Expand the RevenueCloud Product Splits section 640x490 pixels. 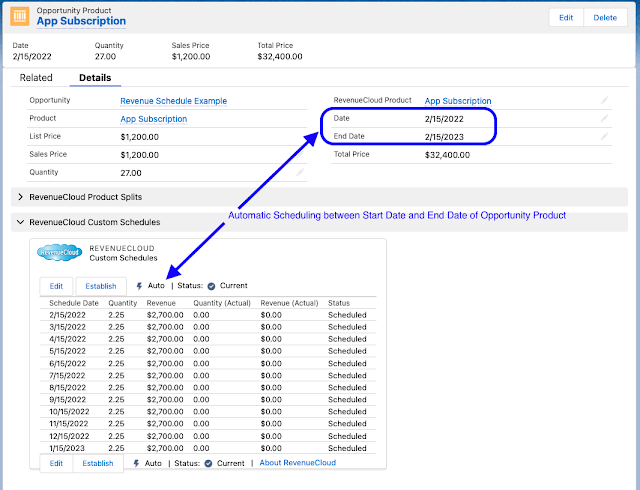point(20,197)
